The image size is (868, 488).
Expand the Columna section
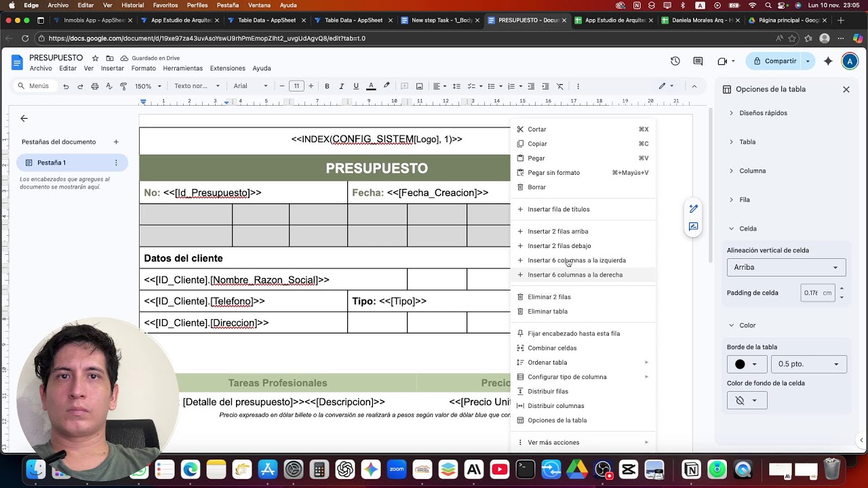[747, 171]
